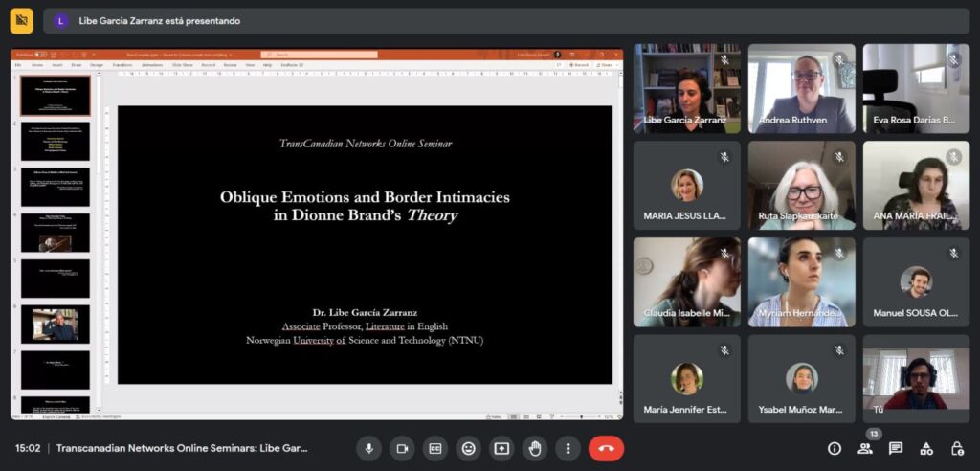Screen dimensions: 980x471
Task: Select Andrea Ruthven's video tile
Action: 801,88
